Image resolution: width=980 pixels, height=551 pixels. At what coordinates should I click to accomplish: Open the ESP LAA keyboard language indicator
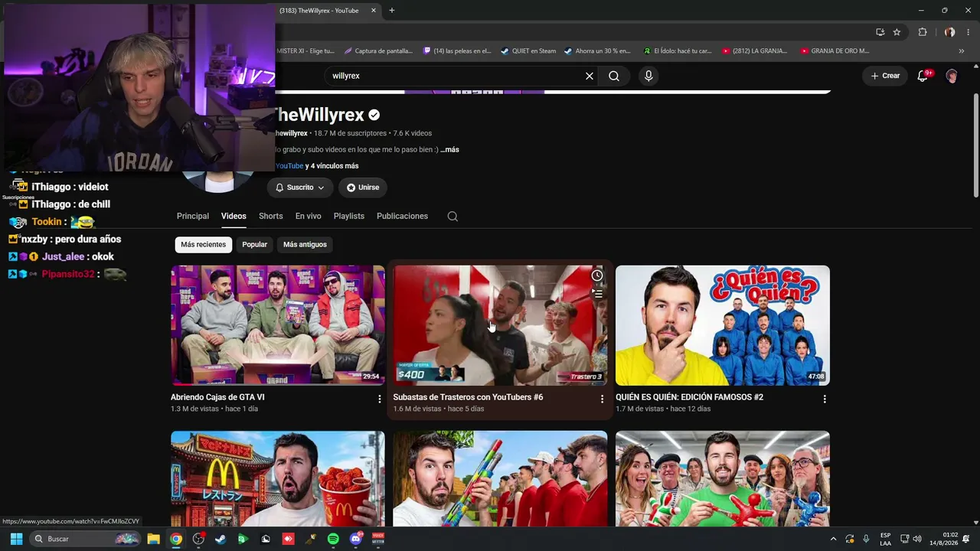pyautogui.click(x=885, y=539)
